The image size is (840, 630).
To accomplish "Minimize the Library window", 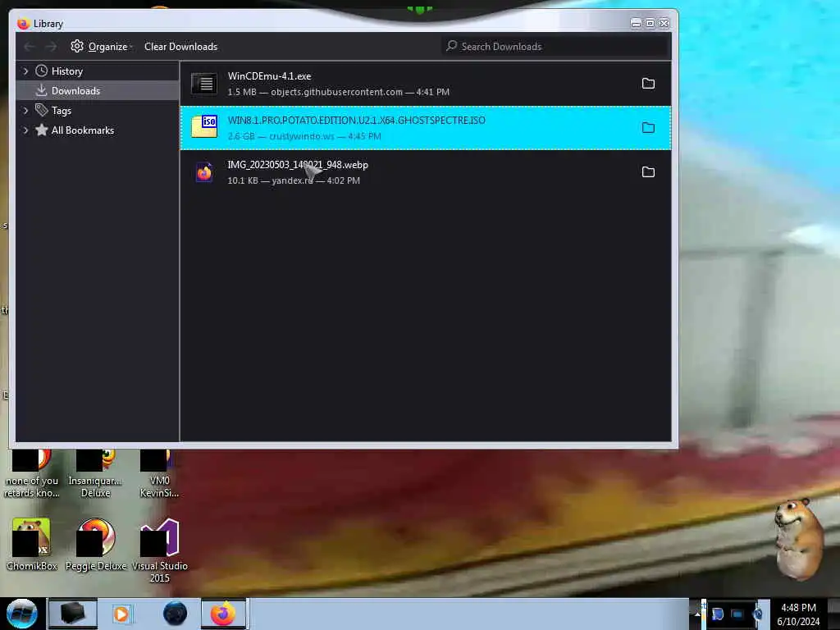I will [636, 23].
